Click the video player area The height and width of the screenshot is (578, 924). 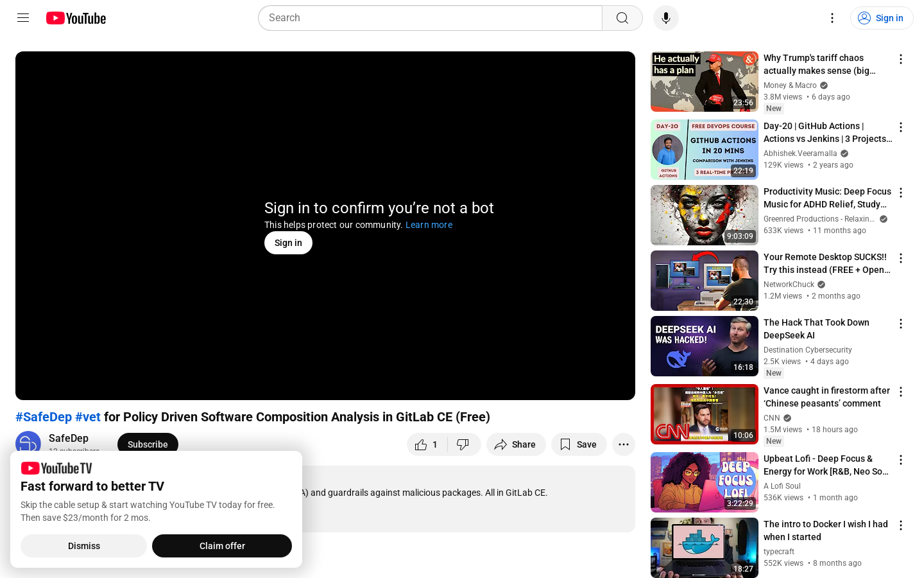[x=325, y=225]
